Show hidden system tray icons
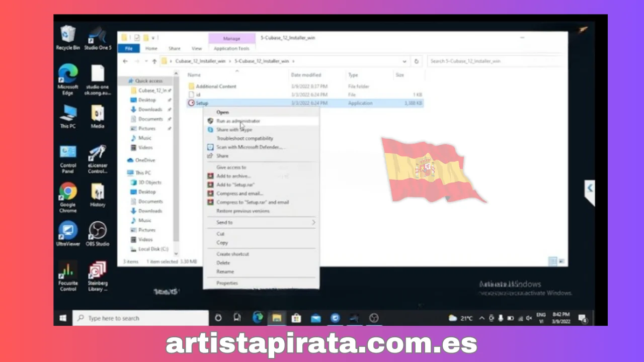This screenshot has height=362, width=644. 482,318
